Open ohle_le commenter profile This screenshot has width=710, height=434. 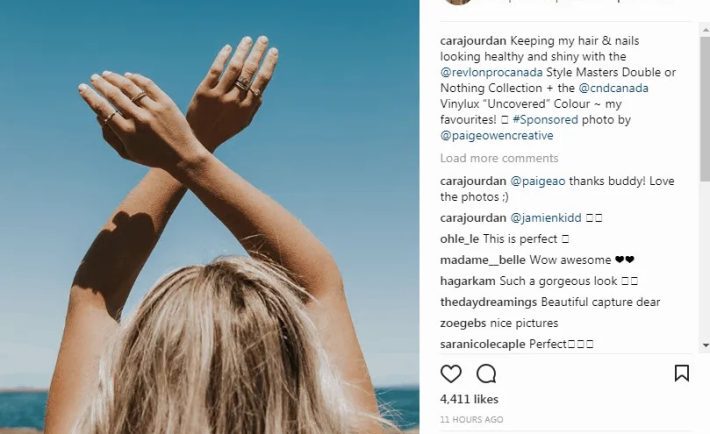click(459, 239)
